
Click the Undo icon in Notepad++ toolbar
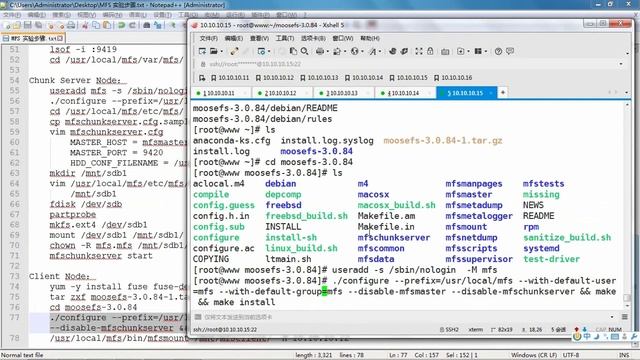tap(121, 25)
